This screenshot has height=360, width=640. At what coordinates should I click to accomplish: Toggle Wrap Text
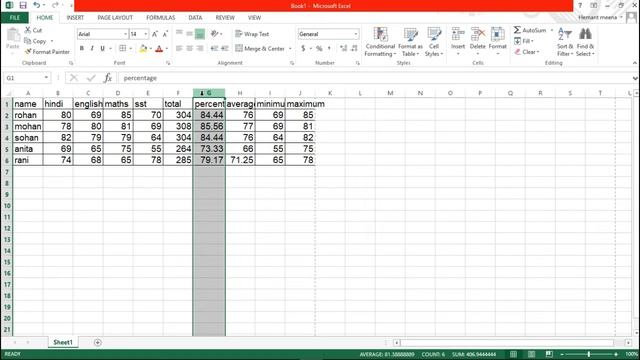pyautogui.click(x=252, y=34)
